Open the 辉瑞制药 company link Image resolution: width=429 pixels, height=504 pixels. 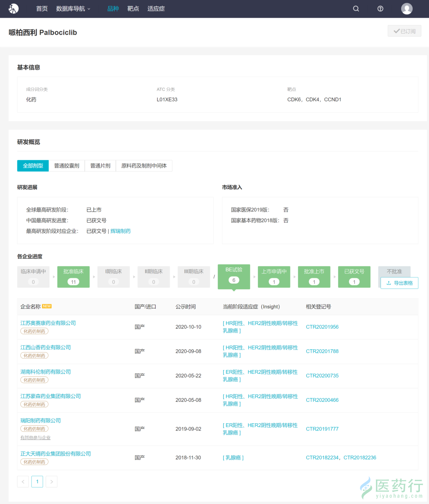tap(120, 231)
